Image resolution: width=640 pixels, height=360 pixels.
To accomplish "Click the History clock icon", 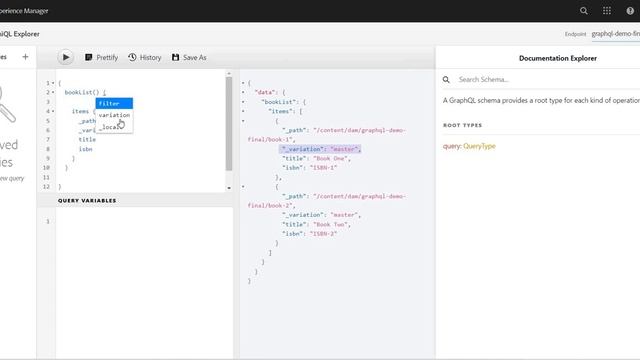I will pos(132,57).
